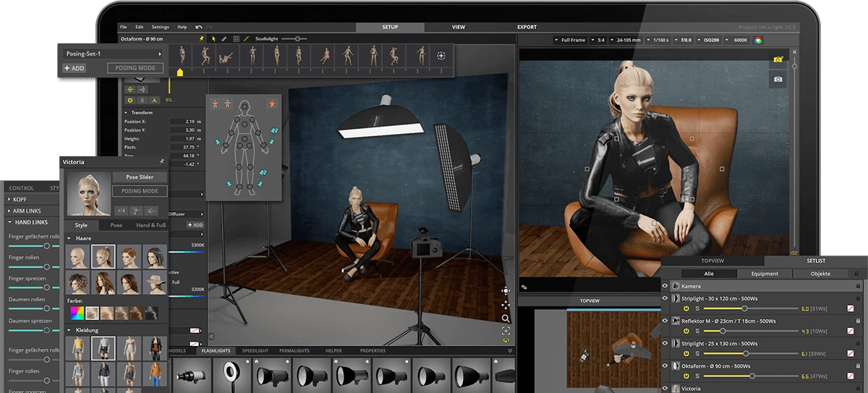The width and height of the screenshot is (868, 393).
Task: Click the frame-focus bracket icon
Action: click(x=506, y=331)
